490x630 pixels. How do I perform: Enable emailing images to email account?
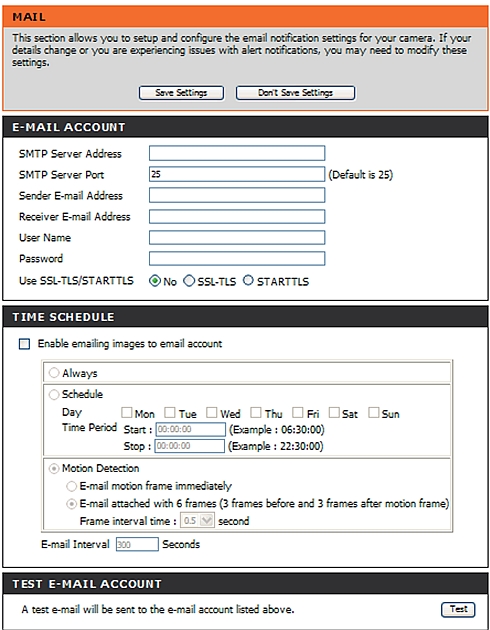pos(24,344)
